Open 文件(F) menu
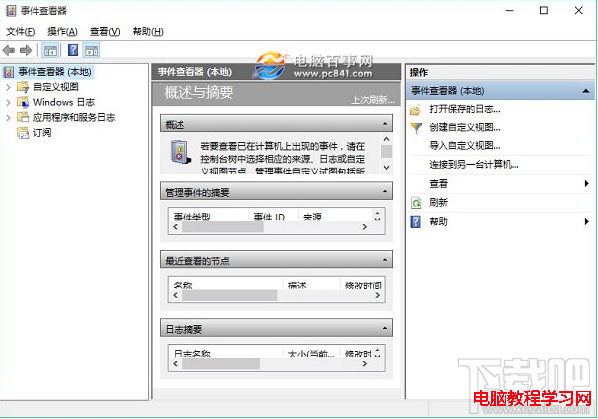Screen dimensions: 598x419 21,32
